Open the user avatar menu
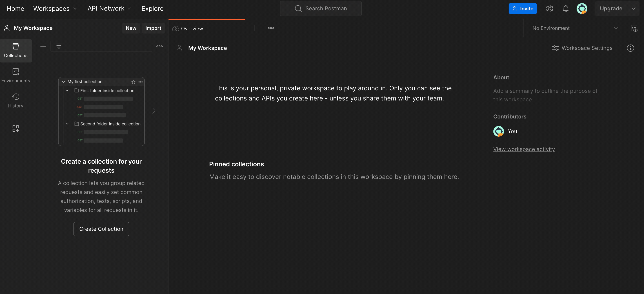 pos(582,9)
